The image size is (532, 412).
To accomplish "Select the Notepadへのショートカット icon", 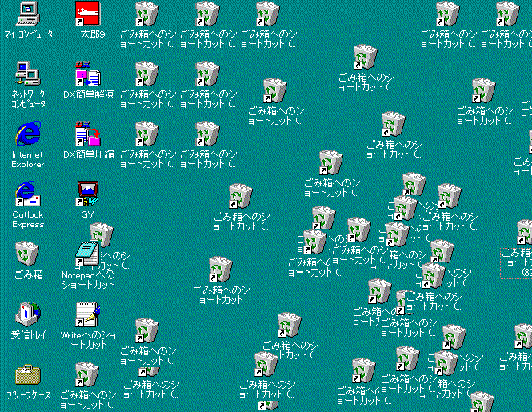I will point(87,254).
